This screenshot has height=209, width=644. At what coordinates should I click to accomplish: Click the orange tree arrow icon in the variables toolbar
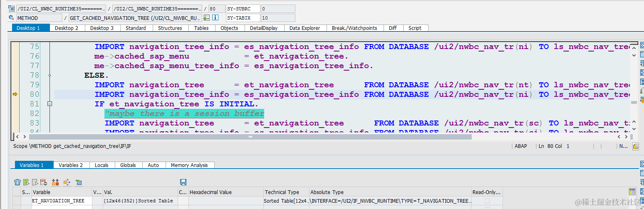(67, 182)
